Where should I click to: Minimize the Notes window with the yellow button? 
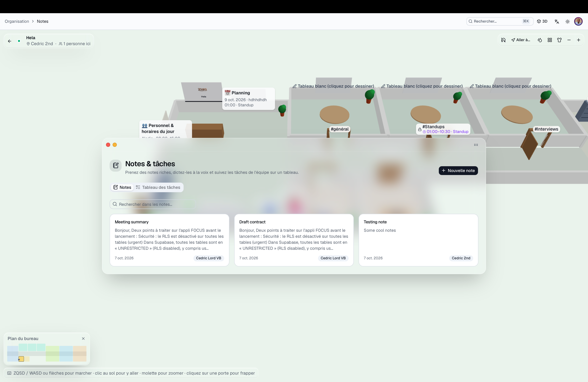115,145
